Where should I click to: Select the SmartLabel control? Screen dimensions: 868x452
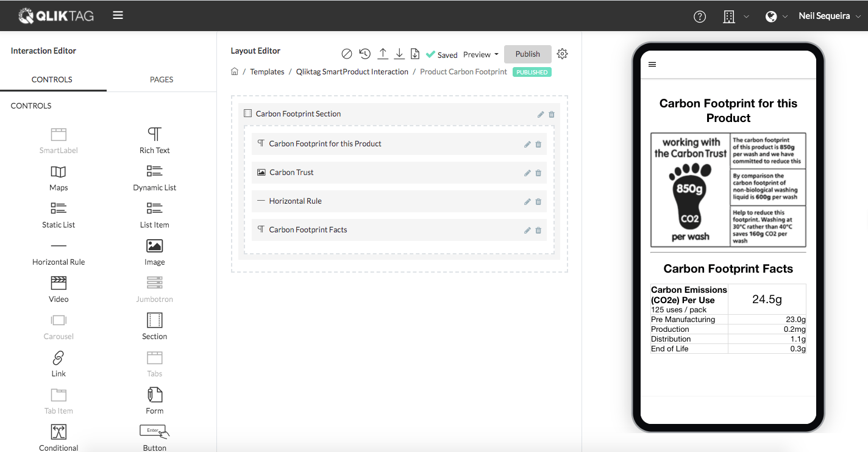[x=59, y=140]
